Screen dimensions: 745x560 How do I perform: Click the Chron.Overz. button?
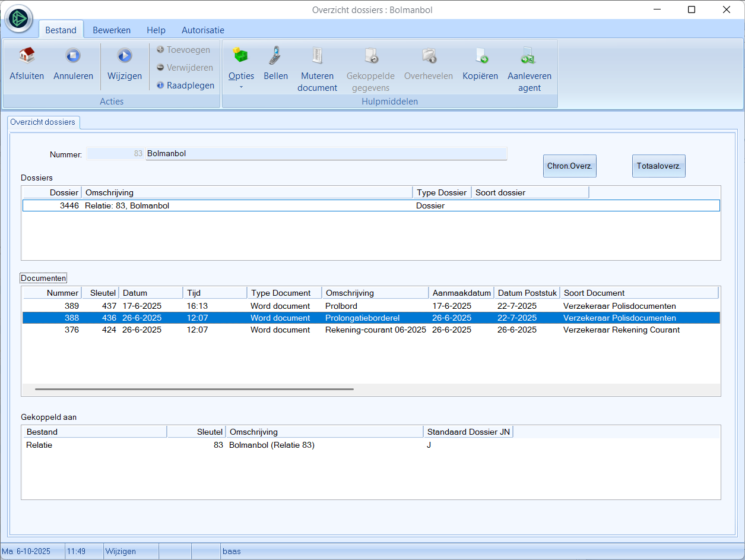click(569, 166)
